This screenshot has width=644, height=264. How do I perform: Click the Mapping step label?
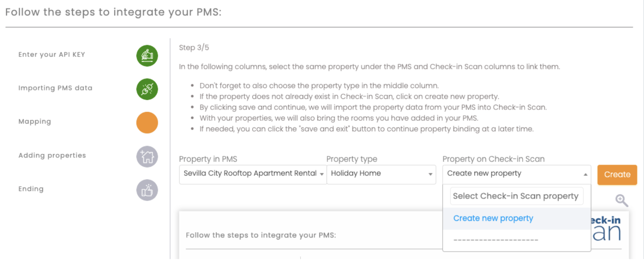pos(35,121)
